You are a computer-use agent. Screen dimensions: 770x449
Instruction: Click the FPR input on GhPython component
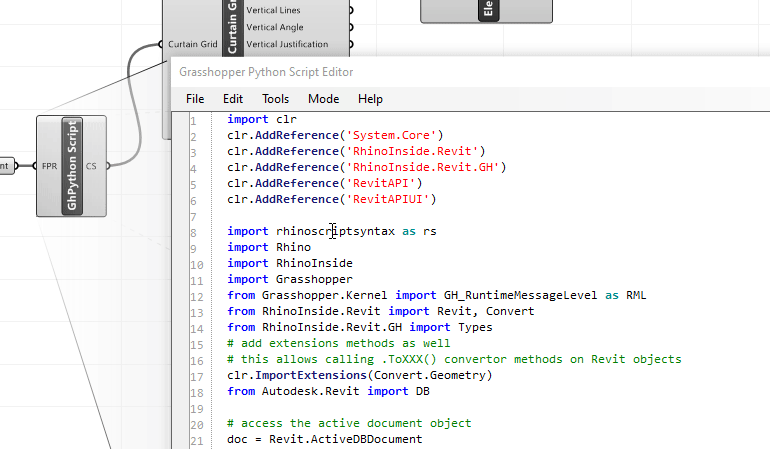tap(49, 166)
